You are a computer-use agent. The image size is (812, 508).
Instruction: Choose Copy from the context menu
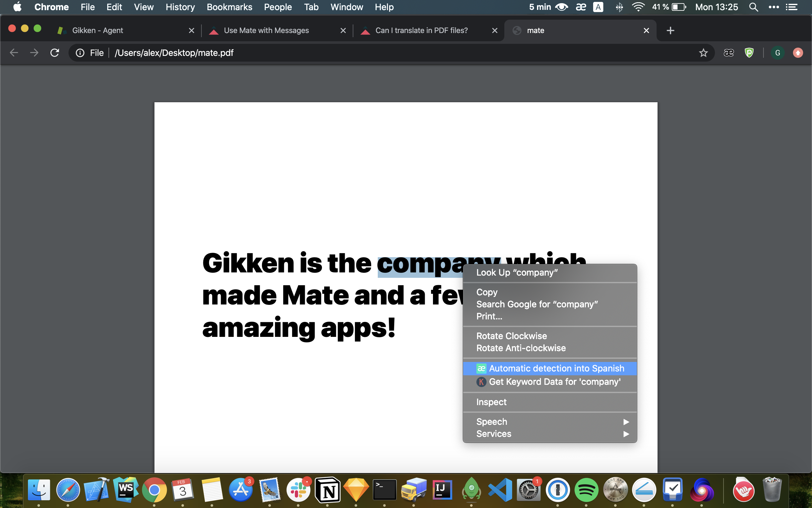click(550, 292)
